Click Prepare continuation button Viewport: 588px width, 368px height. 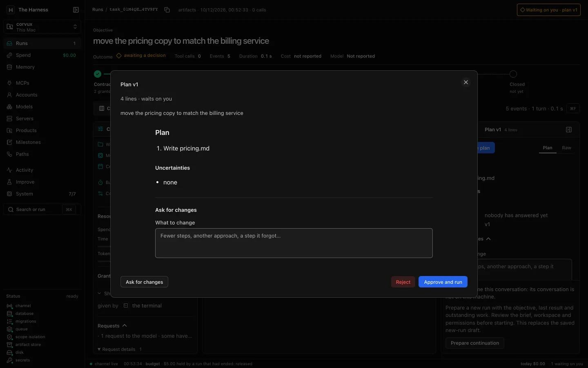pos(475,343)
